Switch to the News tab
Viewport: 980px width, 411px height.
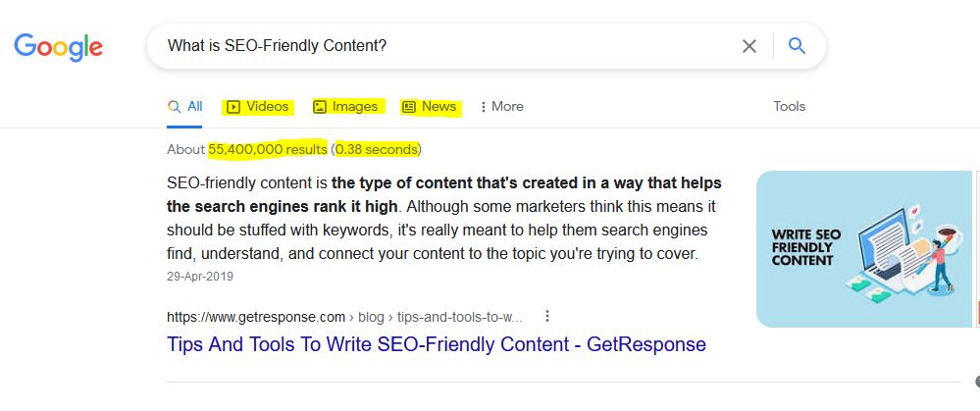pyautogui.click(x=429, y=107)
